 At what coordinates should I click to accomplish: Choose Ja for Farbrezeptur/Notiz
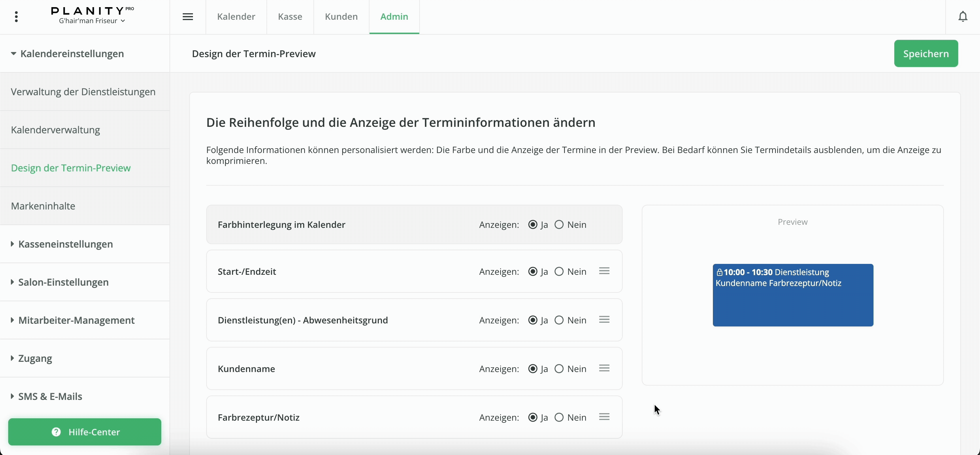pos(533,417)
